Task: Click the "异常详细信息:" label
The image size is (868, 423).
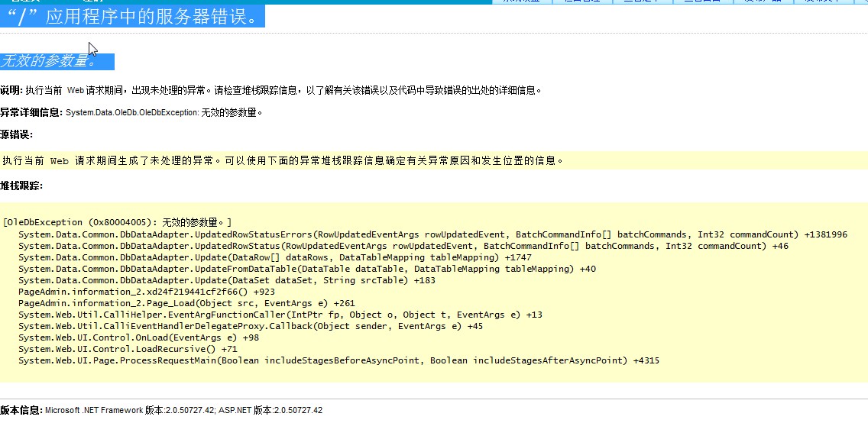Action: click(31, 112)
